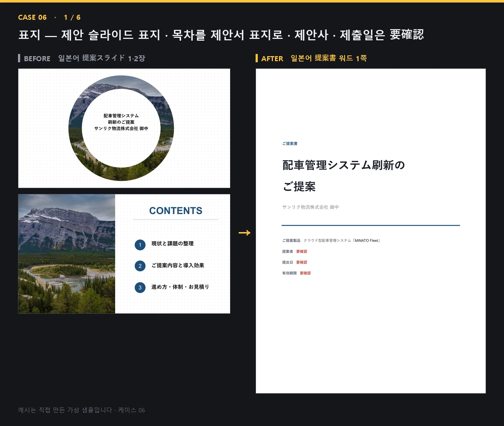This screenshot has width=504, height=426.
Task: Click the contents item 進め方・体制・お見積り
Action: click(x=180, y=287)
